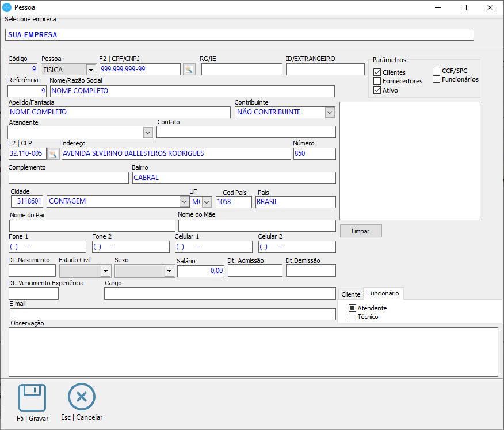Switch to the Cliente tab
Image resolution: width=504 pixels, height=430 pixels.
tap(350, 294)
